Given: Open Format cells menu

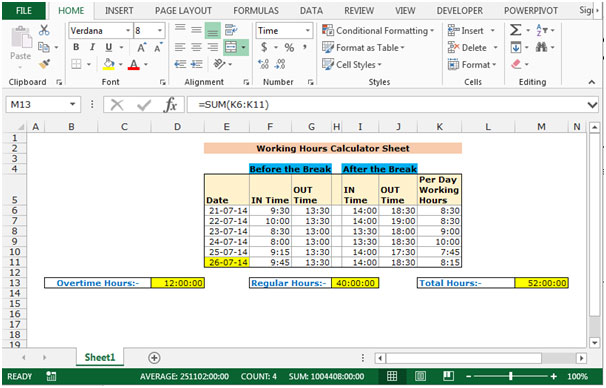Looking at the screenshot, I should coord(472,65).
